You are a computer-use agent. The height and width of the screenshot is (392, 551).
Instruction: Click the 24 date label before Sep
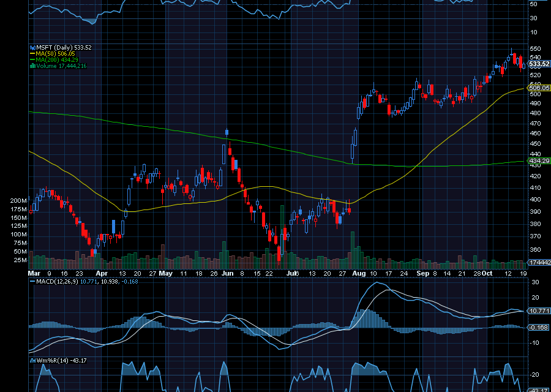tap(404, 274)
